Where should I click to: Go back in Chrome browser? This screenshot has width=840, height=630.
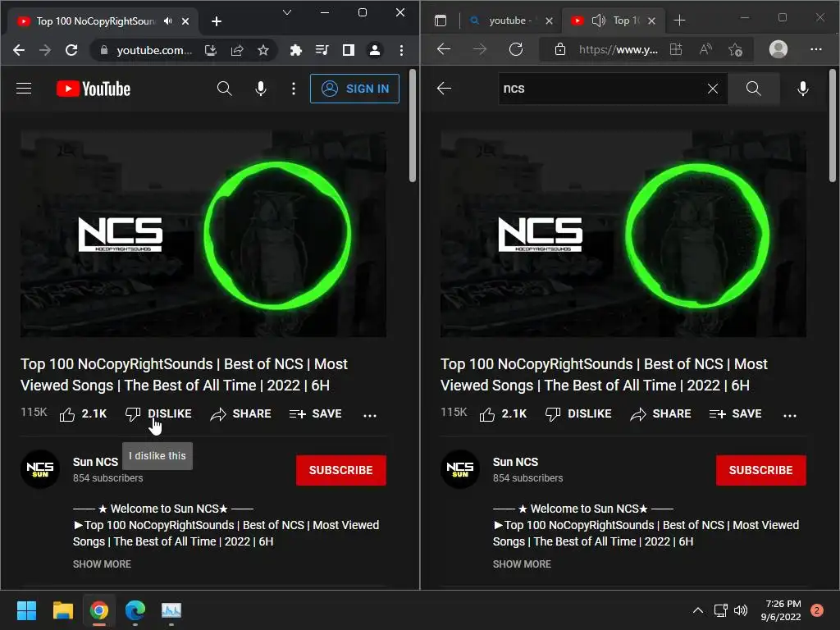point(19,50)
